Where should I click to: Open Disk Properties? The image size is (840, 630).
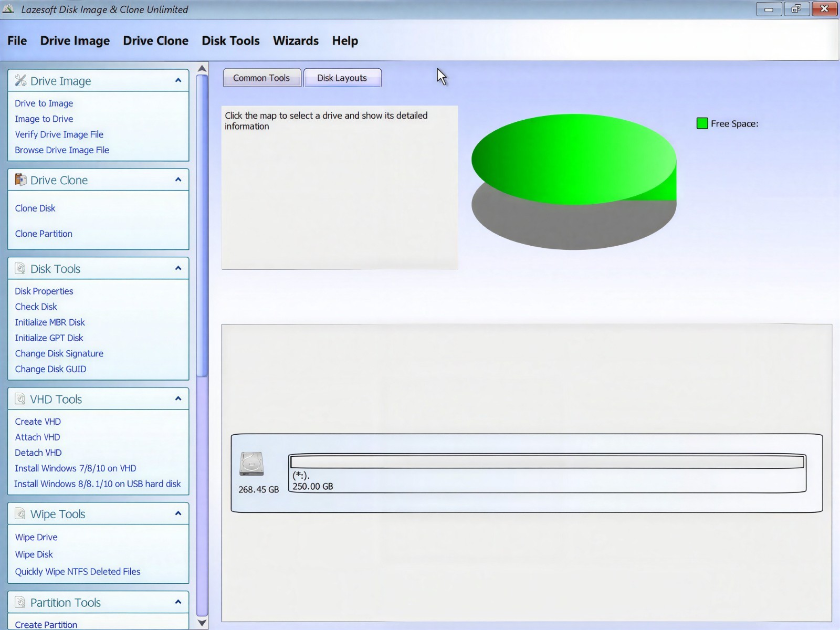tap(44, 291)
